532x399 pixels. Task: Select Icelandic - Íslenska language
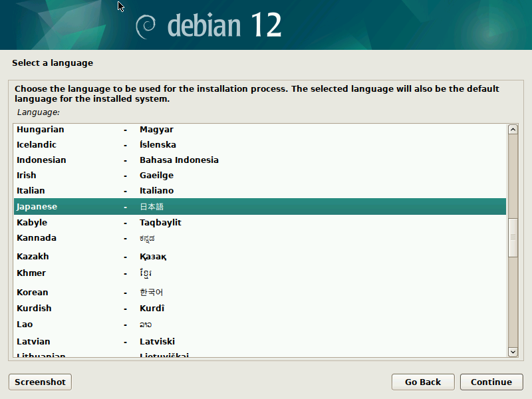point(260,145)
